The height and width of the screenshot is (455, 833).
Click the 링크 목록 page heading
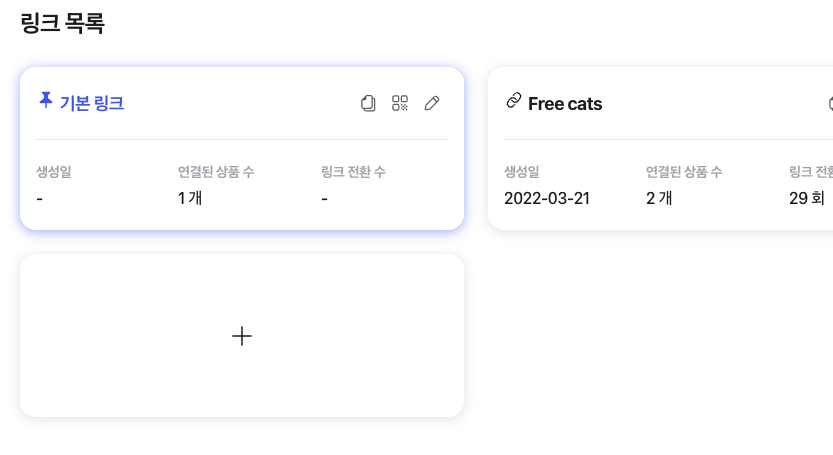tap(63, 23)
